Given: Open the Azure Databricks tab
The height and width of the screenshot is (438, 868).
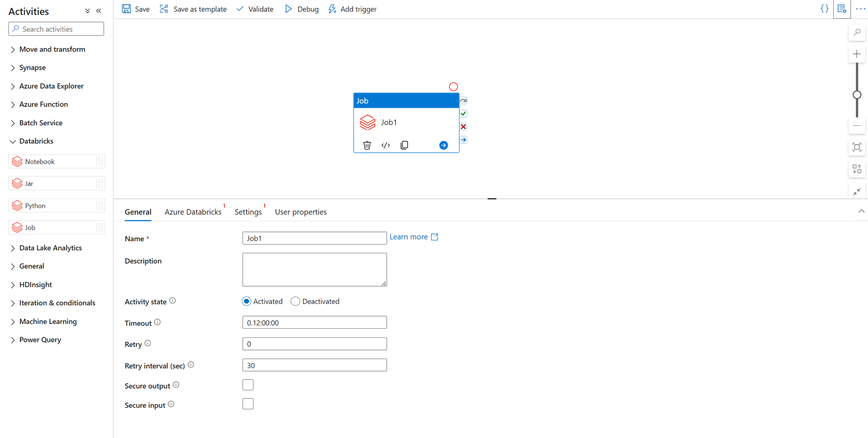Looking at the screenshot, I should 193,212.
